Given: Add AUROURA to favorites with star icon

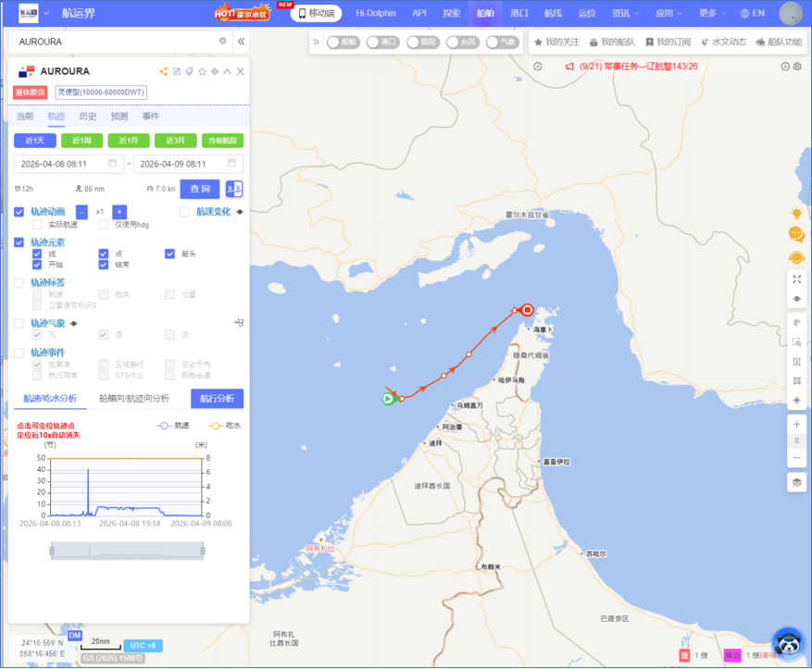Looking at the screenshot, I should (202, 71).
